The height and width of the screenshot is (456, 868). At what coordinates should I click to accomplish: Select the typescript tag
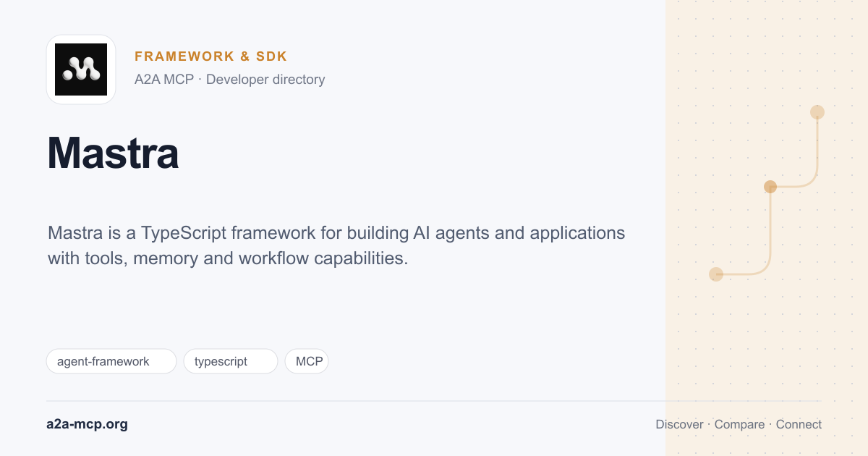click(231, 361)
